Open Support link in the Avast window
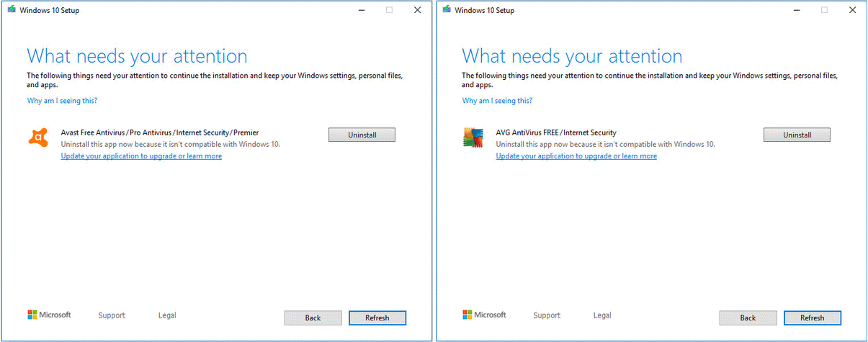 112,315
